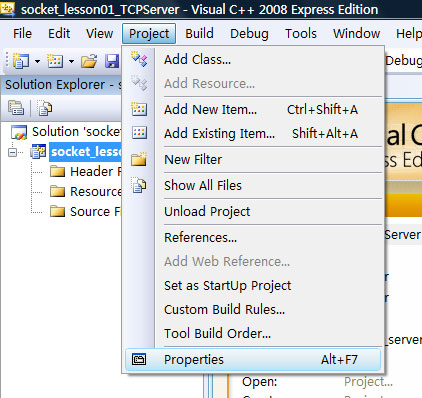The image size is (422, 398).
Task: Click the Open File folder toolbar icon
Action: (89, 61)
